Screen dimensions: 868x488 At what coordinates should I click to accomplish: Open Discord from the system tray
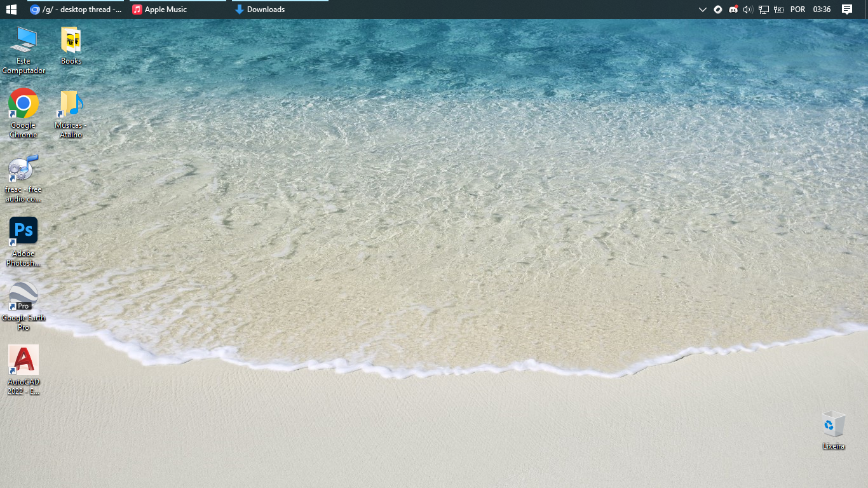[733, 10]
